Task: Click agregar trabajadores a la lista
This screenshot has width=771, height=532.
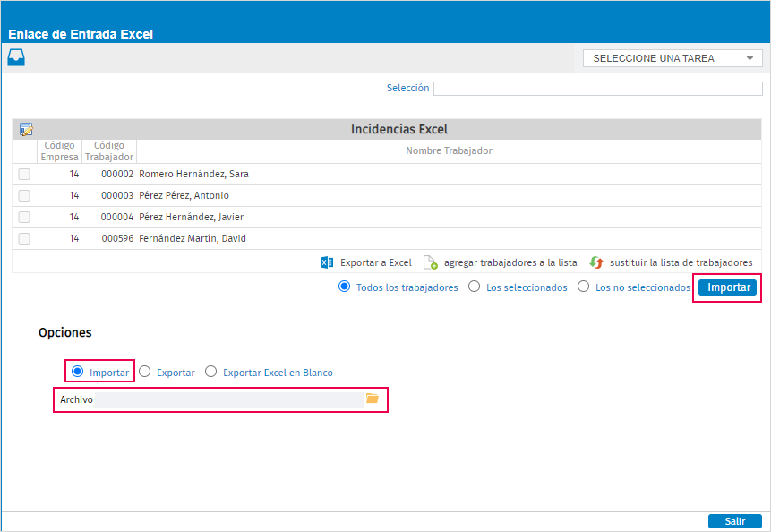Action: click(510, 262)
